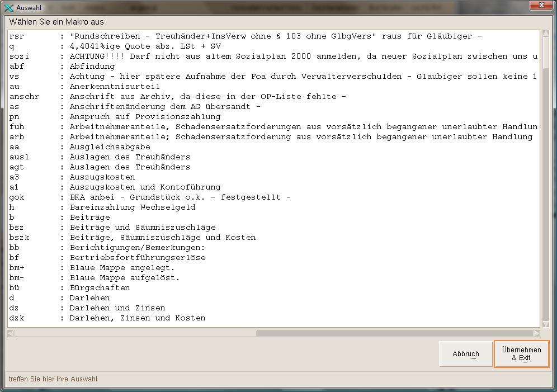The height and width of the screenshot is (392, 557).
Task: Select macro 'bszk' Beiträge, Säumniszuschläge und Kosten
Action: pos(273,237)
